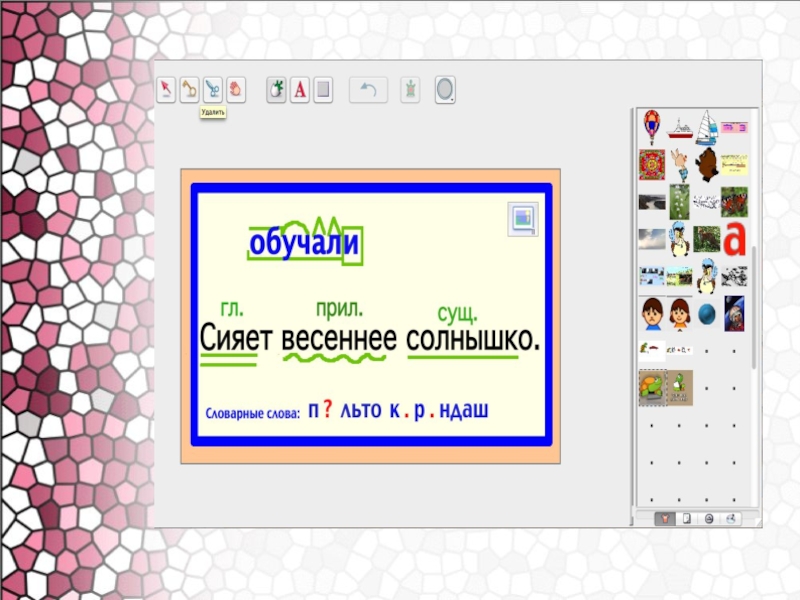Screen dimensions: 800x600
Task: Switch to the shapes tab with shirt icon
Action: point(665,519)
